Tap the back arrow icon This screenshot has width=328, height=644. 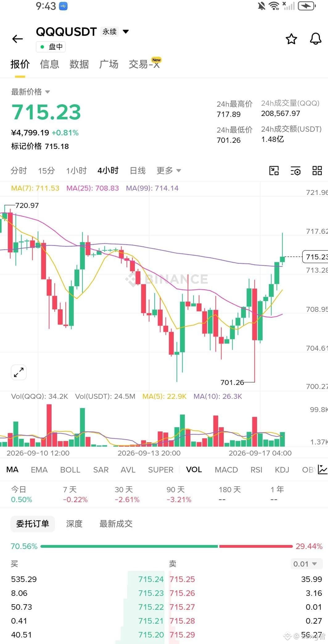coord(18,39)
